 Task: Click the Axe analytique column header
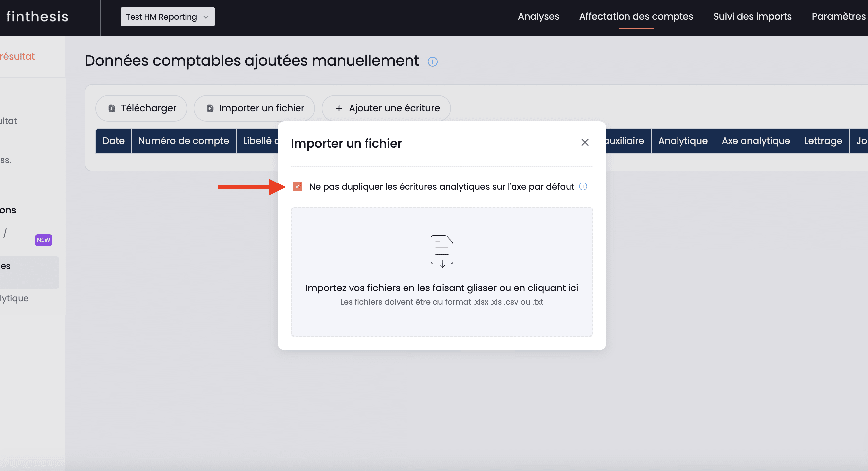click(755, 141)
